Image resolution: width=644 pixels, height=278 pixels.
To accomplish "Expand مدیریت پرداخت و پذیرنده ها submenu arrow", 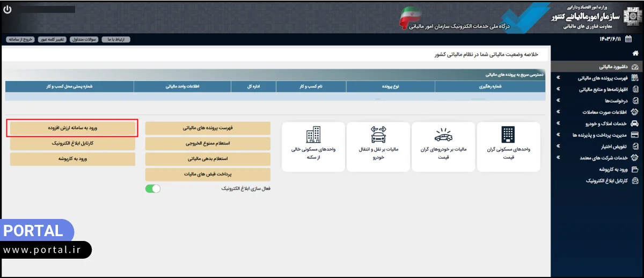I will pyautogui.click(x=559, y=135).
